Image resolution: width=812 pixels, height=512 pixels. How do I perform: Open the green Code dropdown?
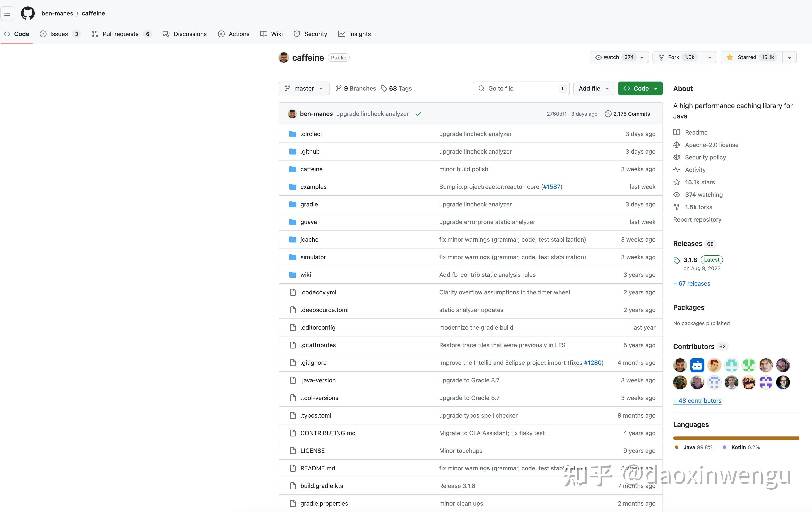coord(640,88)
